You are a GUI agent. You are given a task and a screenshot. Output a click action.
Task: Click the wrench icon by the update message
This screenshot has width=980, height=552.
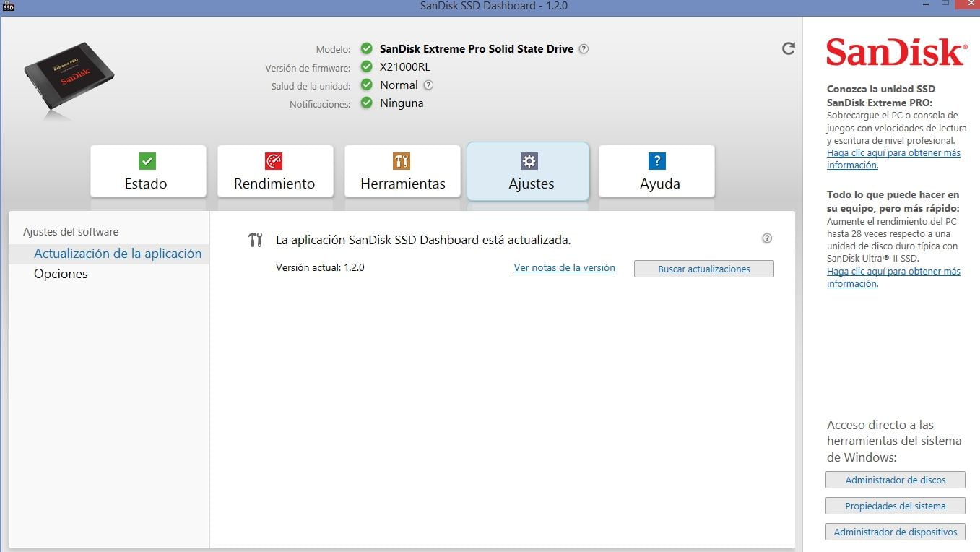(255, 240)
